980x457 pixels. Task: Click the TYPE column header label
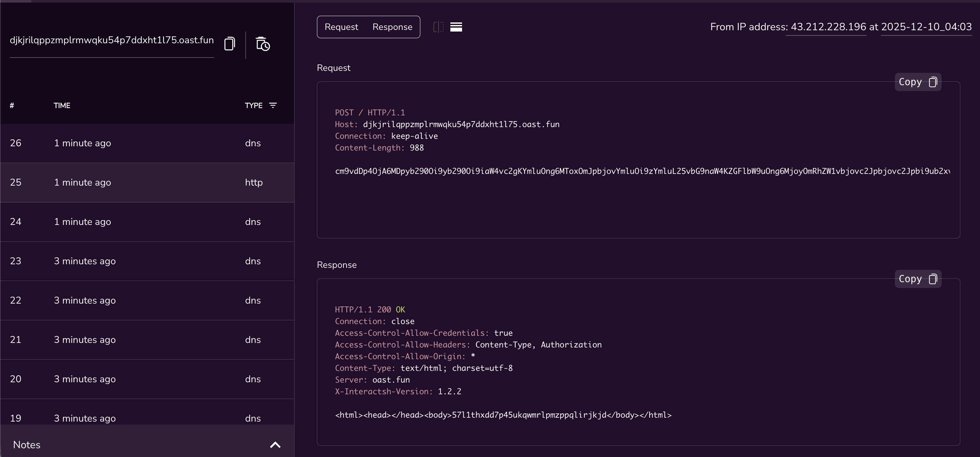(253, 105)
